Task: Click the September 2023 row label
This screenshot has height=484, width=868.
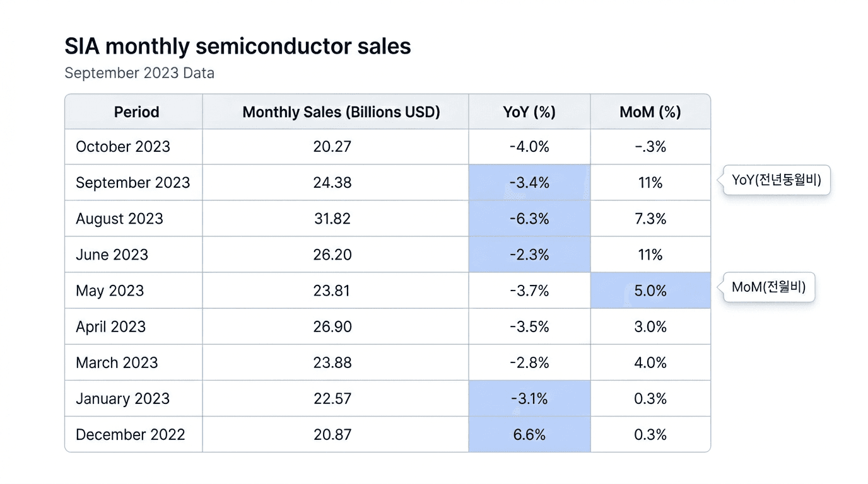Action: (x=132, y=183)
